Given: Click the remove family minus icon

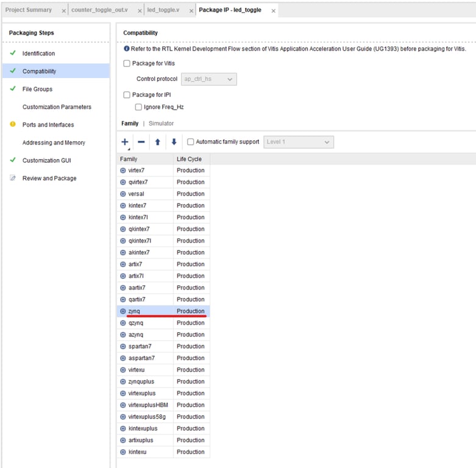Looking at the screenshot, I should point(141,142).
